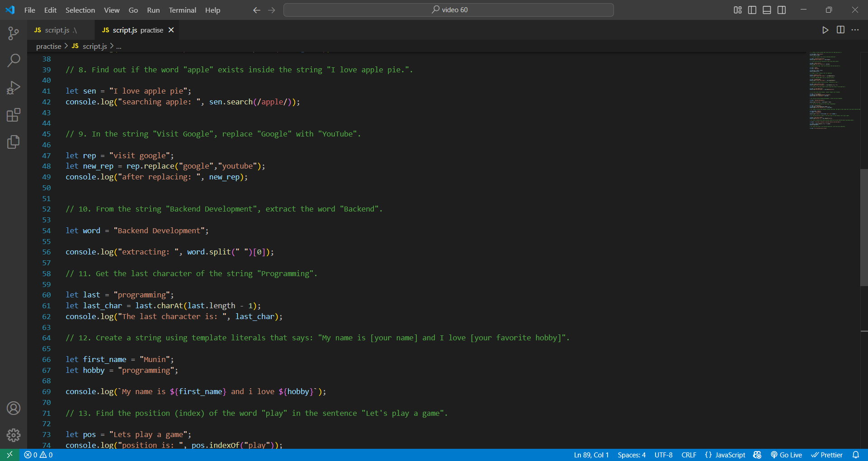Click line number 69 in gutter

point(47,391)
